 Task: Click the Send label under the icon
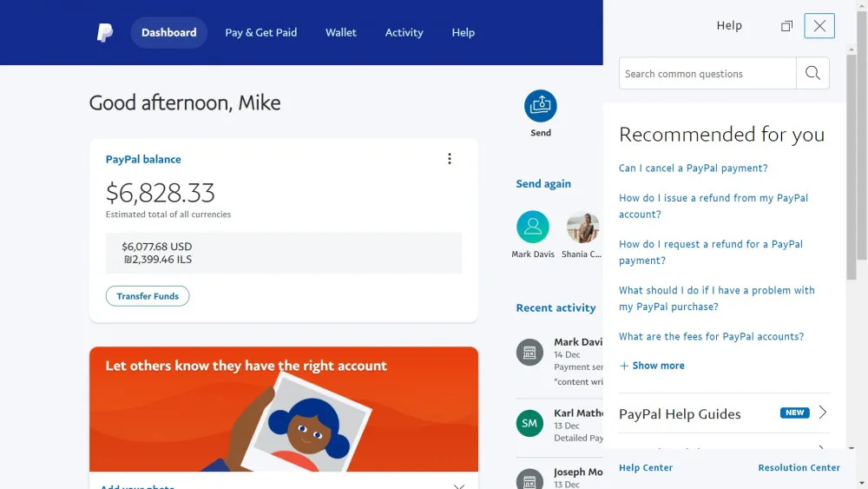(540, 133)
